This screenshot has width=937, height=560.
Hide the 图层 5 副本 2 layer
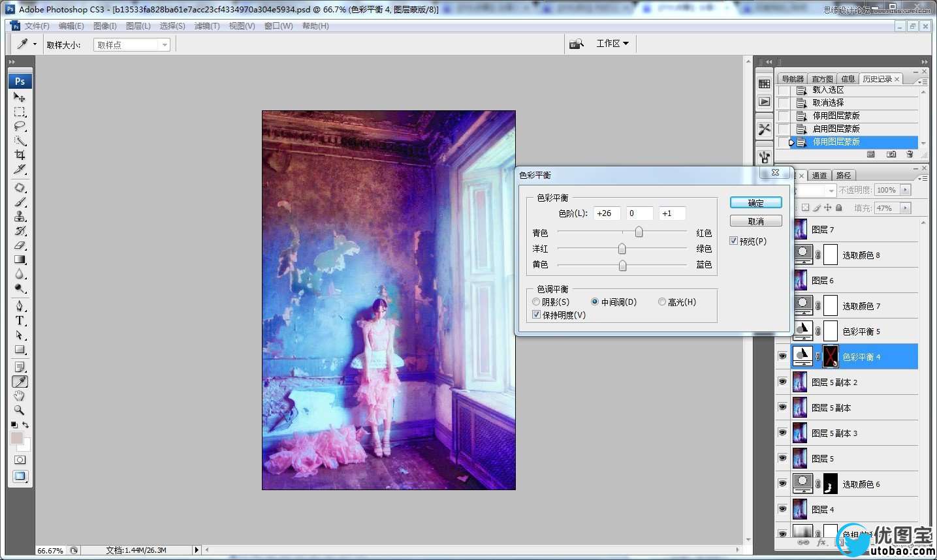point(782,382)
